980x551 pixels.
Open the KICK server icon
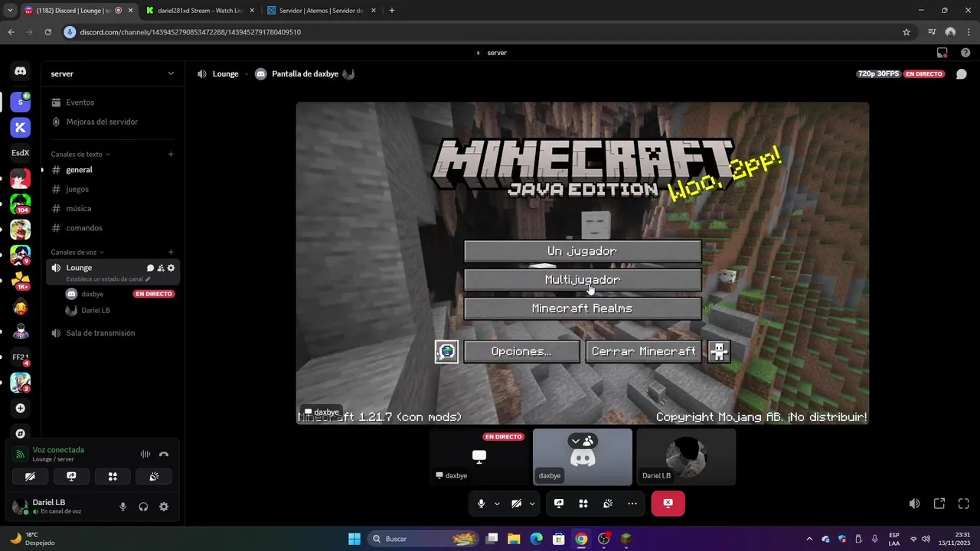point(21,127)
